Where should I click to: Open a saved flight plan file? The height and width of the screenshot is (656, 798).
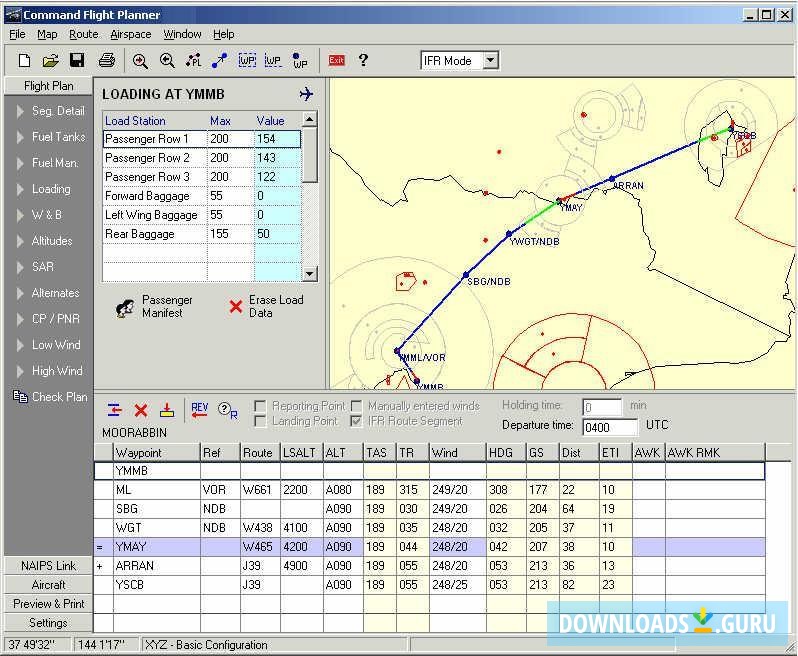(50, 61)
